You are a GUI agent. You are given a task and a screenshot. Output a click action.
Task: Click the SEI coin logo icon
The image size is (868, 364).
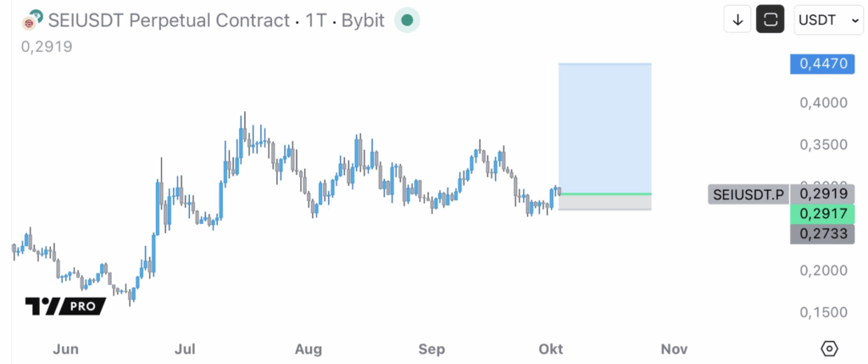33,20
